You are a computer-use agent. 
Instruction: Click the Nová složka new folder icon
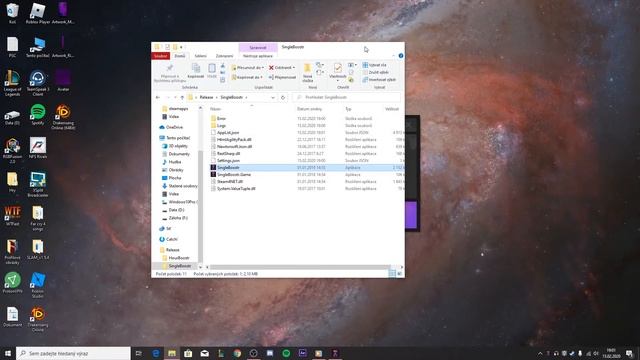[x=307, y=68]
